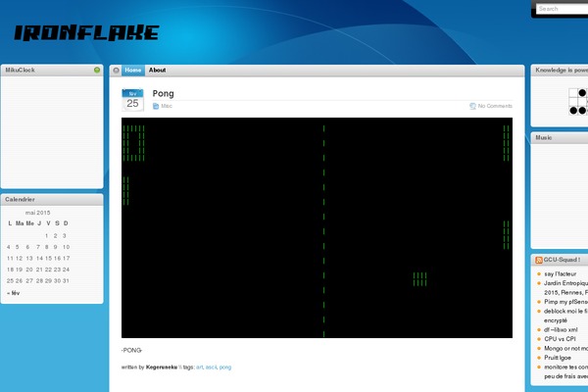Image resolution: width=588 pixels, height=392 pixels.
Task: Open the About tab
Action: (x=157, y=71)
